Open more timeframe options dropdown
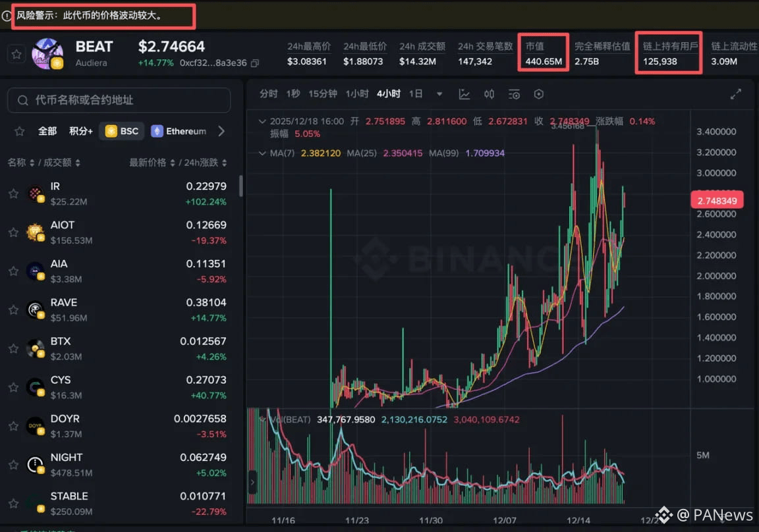The height and width of the screenshot is (532, 759). (x=439, y=94)
